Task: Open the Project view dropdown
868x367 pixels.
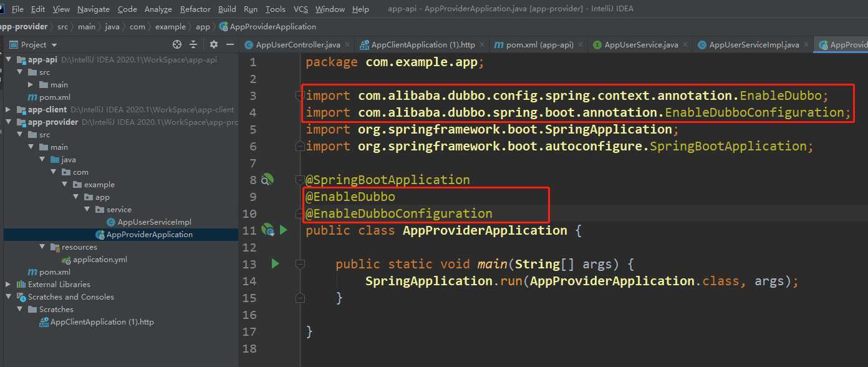Action: coord(54,45)
